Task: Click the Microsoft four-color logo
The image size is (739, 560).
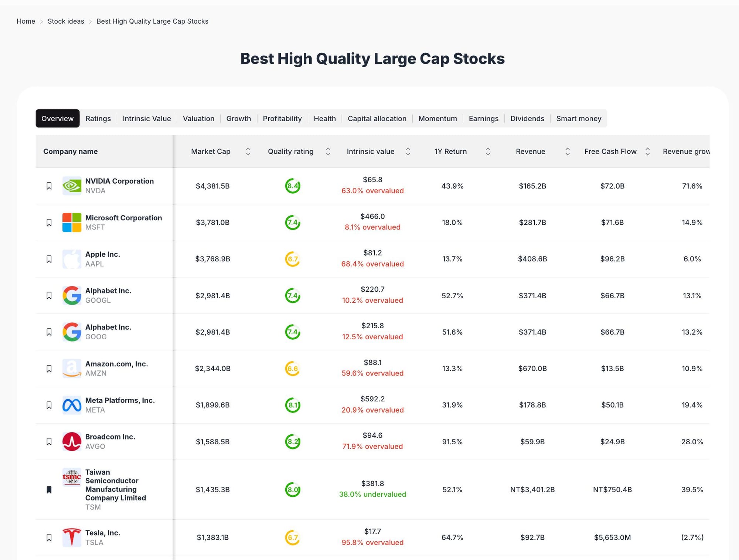Action: 72,222
